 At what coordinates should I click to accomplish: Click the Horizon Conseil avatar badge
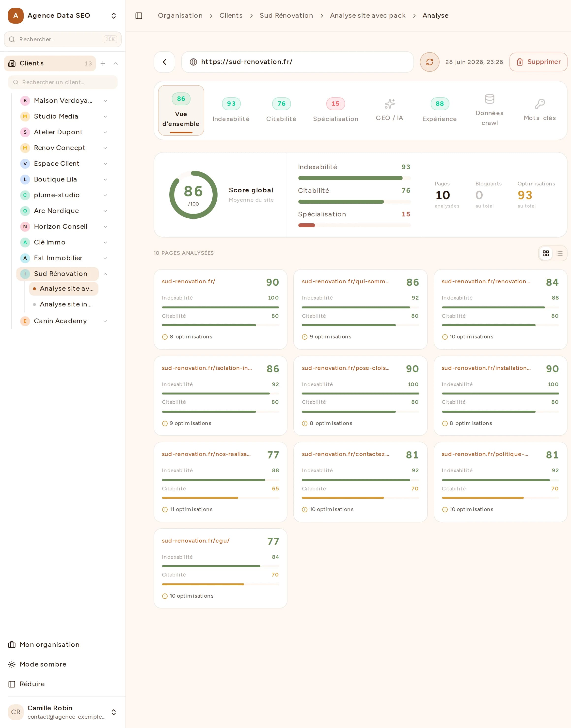pos(25,227)
